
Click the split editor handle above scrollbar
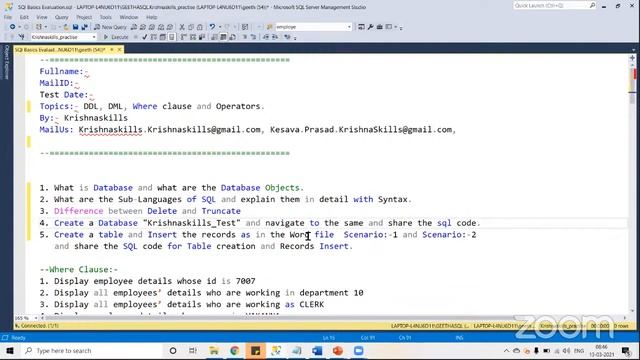(x=632, y=58)
